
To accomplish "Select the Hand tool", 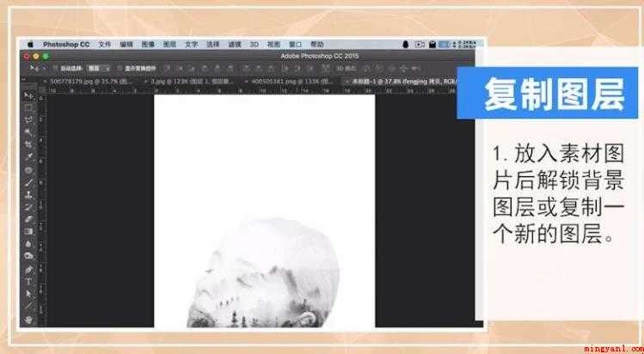I will pyautogui.click(x=29, y=319).
